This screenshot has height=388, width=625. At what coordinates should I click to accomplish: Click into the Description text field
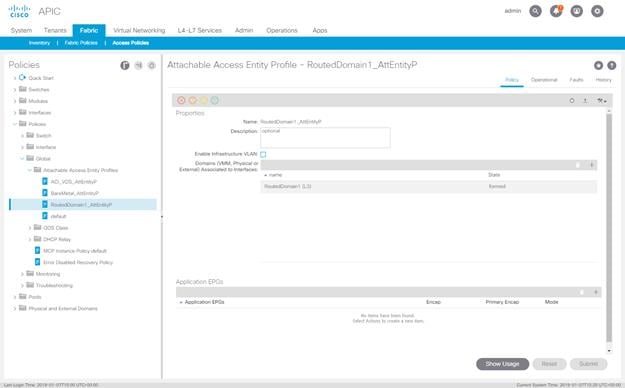[325, 138]
